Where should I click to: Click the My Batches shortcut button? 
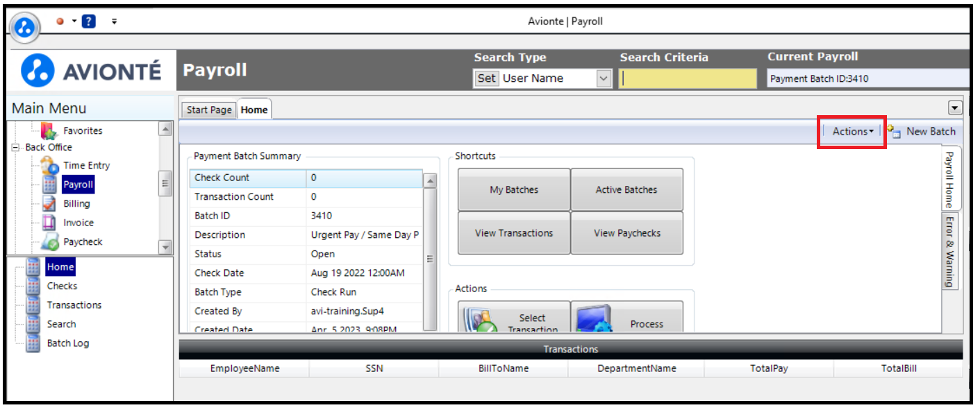[x=514, y=189]
